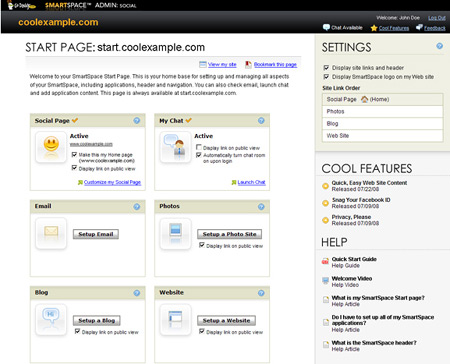Click the coolexample.com site title

(x=58, y=22)
